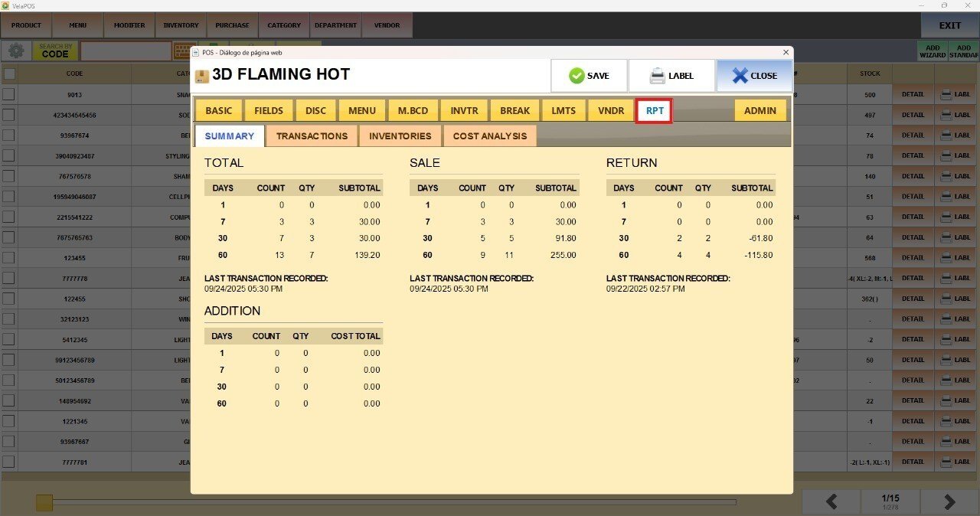
Task: Select the checkbox for code 93967674
Action: 9,136
